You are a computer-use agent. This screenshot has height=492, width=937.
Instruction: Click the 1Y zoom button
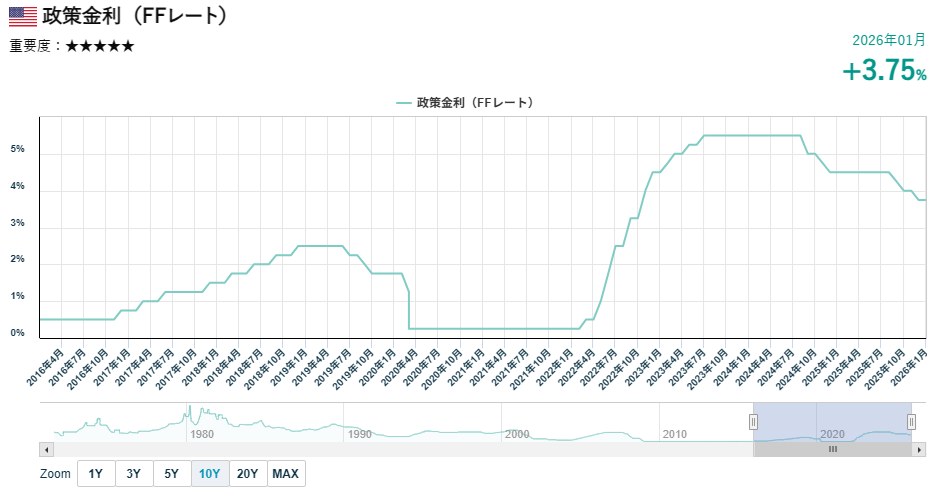click(96, 473)
